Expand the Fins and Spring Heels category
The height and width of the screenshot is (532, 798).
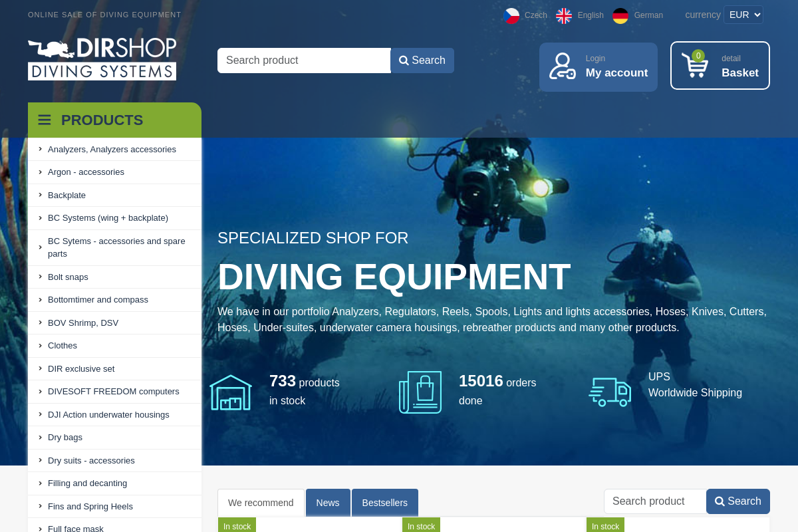coord(90,506)
